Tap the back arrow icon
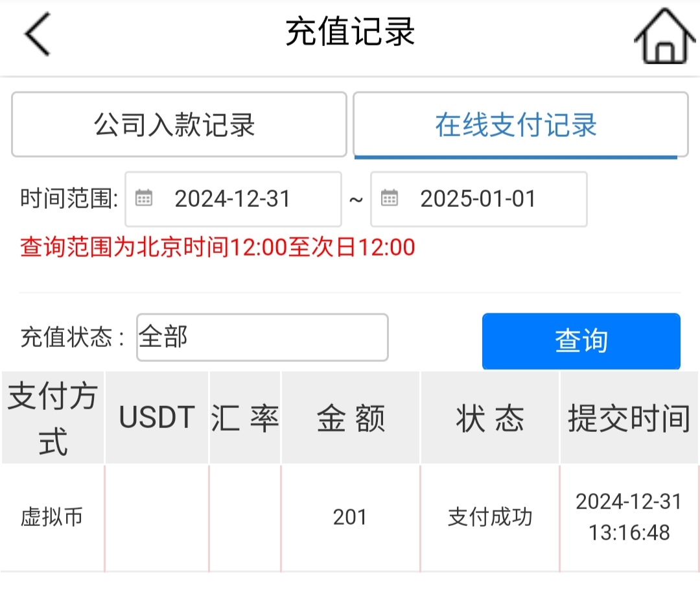This screenshot has height=596, width=700. coord(38,34)
